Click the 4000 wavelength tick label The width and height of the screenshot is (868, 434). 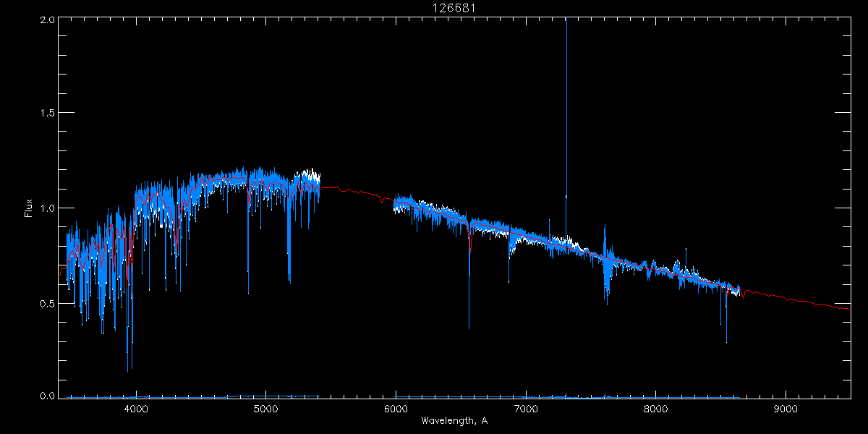135,409
